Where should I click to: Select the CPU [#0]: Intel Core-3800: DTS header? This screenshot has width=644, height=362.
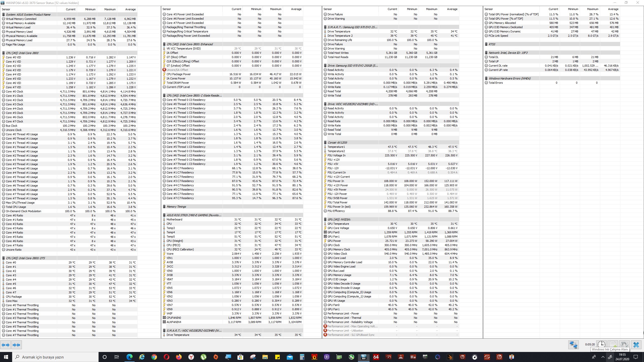click(x=69, y=258)
